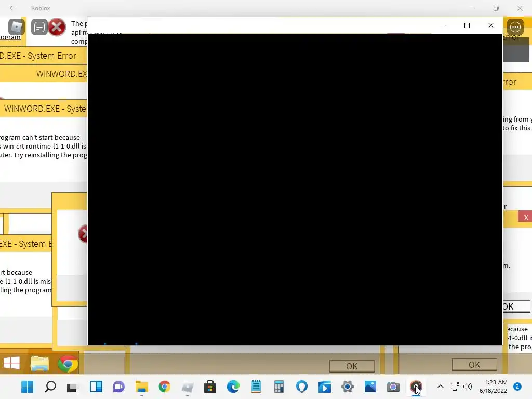Click inside the black window content

(295, 189)
